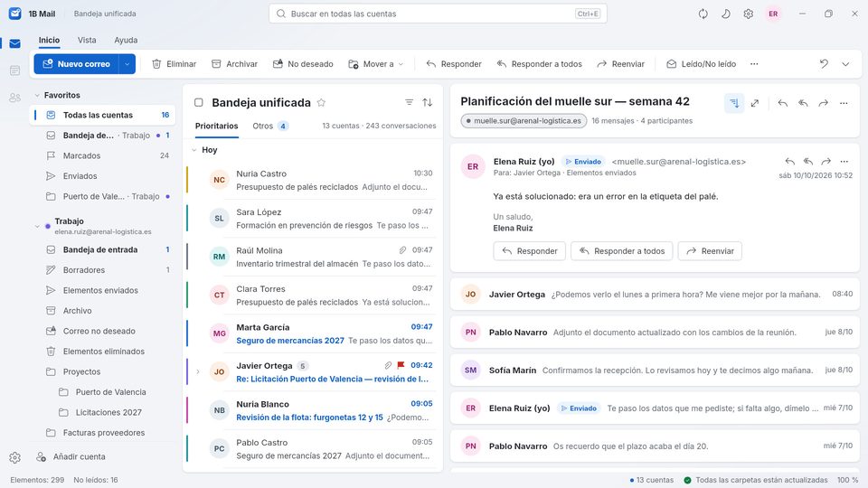Expand Javier Ortega's collapsed 08:40 message

click(655, 295)
